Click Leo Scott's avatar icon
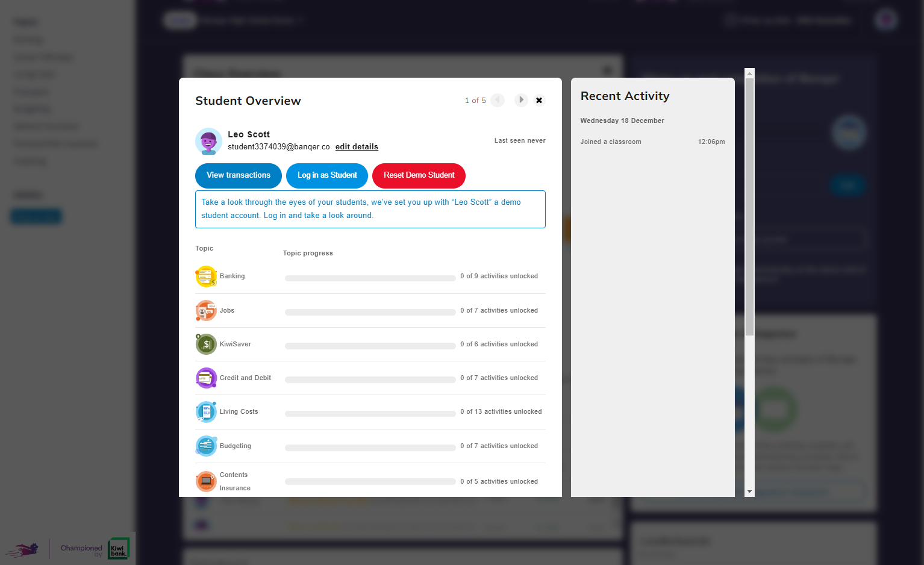924x565 pixels. [x=208, y=142]
